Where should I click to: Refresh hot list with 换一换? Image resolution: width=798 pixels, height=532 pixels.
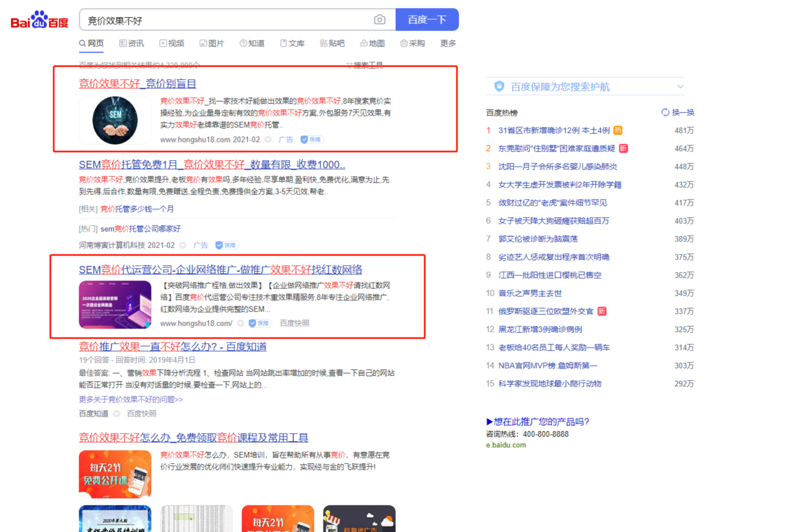678,113
